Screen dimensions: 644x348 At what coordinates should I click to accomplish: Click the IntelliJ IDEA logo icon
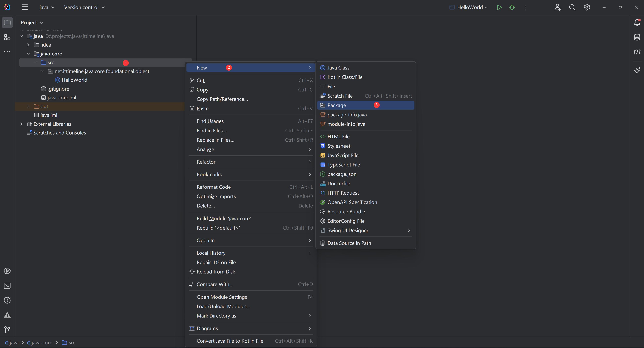7,7
